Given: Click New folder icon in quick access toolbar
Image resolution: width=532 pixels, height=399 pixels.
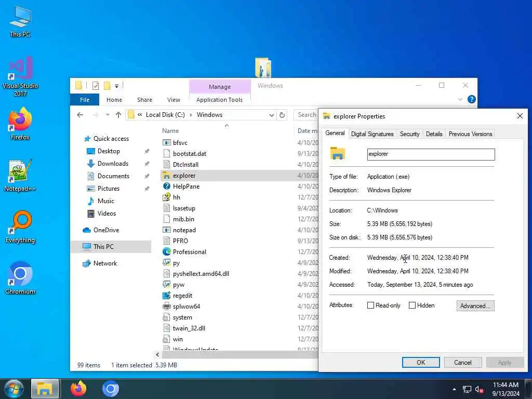Looking at the screenshot, I should pyautogui.click(x=107, y=86).
